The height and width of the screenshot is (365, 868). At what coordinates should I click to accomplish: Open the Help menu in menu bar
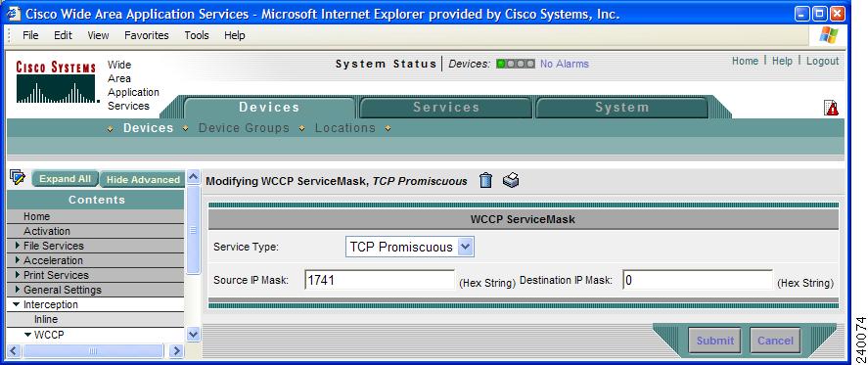235,35
